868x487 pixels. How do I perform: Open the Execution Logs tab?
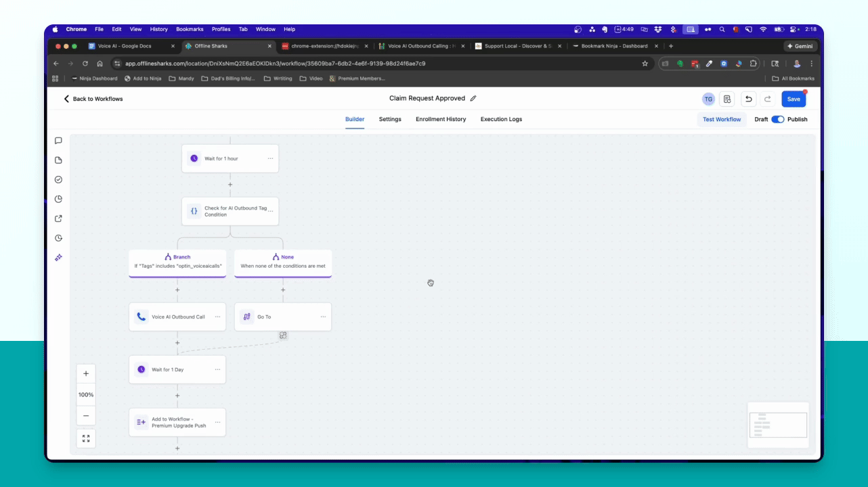(x=501, y=119)
